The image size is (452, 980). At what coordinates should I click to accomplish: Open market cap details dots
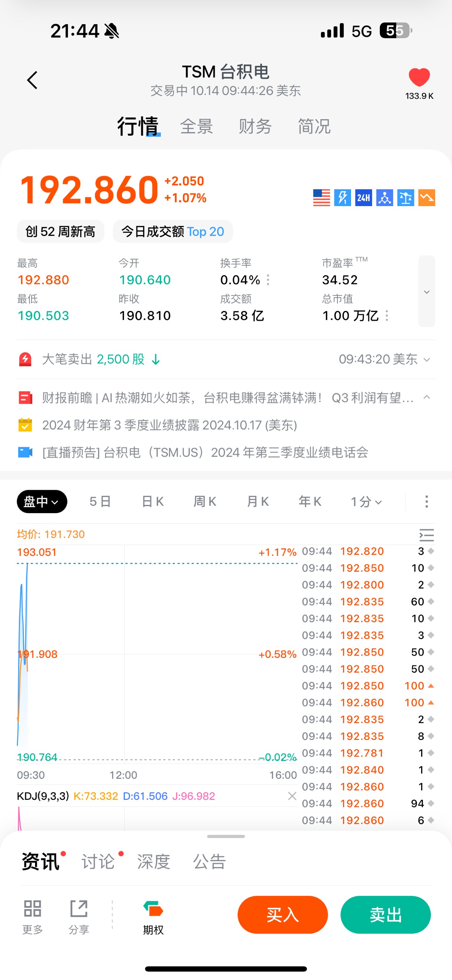coord(387,316)
